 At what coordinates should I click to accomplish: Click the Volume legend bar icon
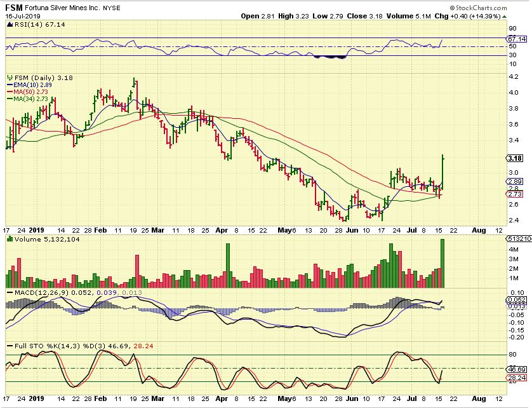(8, 240)
